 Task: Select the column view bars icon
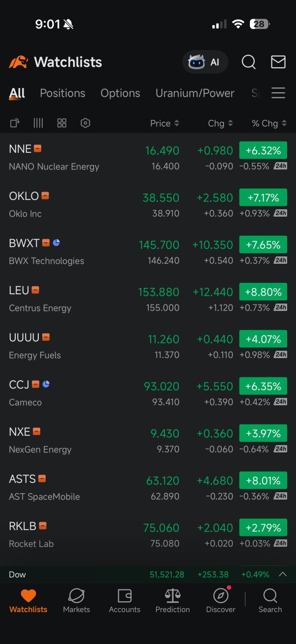click(x=38, y=123)
